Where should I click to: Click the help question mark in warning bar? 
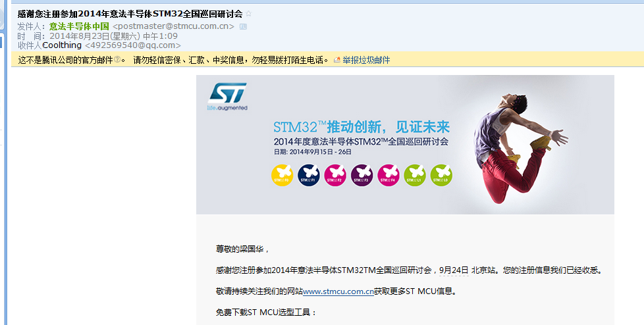click(117, 60)
